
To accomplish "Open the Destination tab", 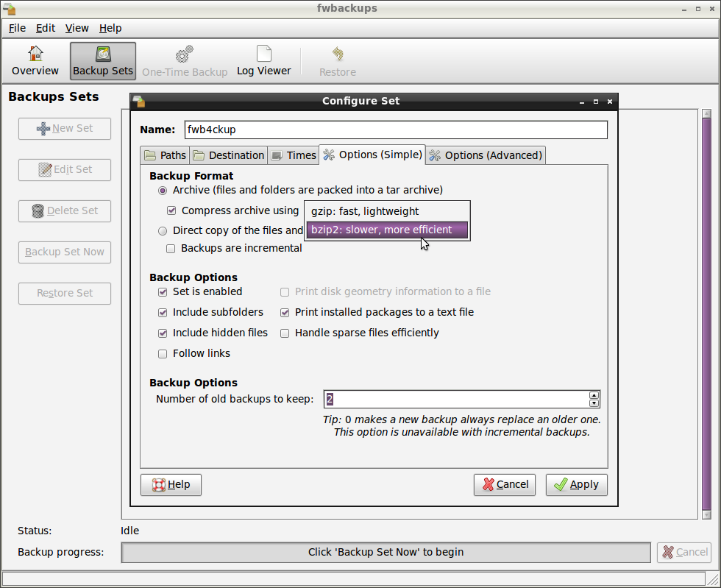I will (x=228, y=155).
